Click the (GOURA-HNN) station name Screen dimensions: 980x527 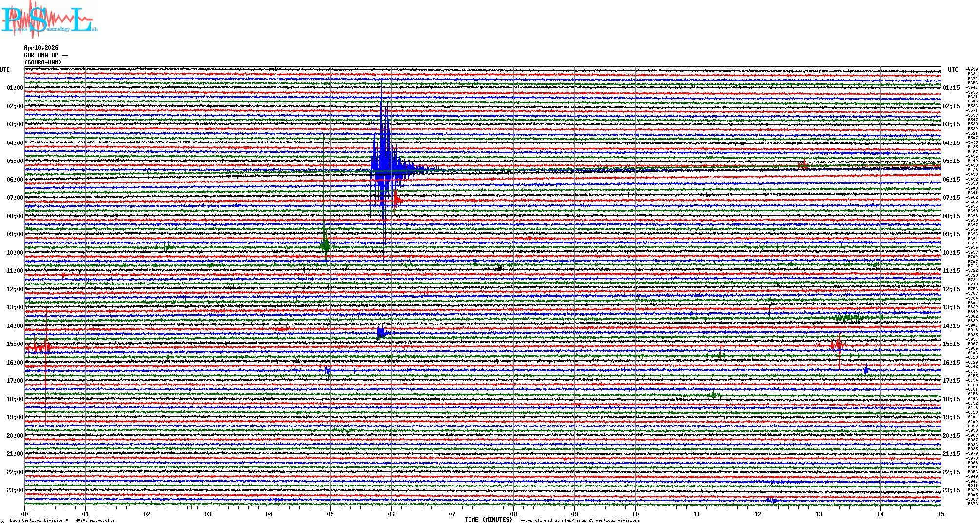(43, 62)
